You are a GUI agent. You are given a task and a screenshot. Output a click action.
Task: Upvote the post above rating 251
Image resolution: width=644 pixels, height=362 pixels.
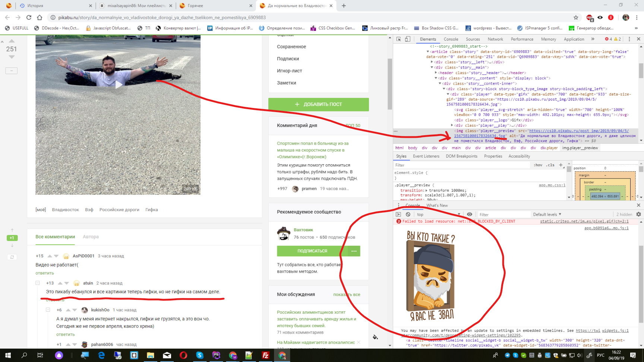[x=12, y=41]
